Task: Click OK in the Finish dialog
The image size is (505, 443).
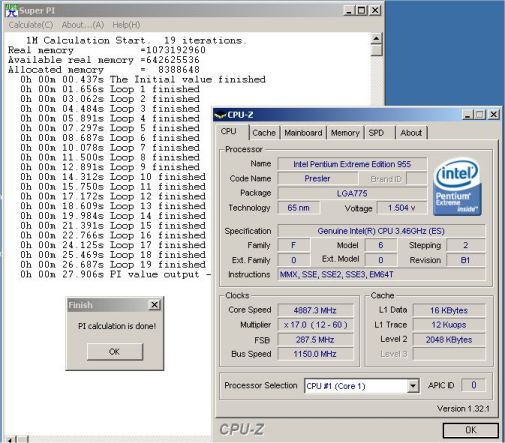Action: [x=115, y=351]
